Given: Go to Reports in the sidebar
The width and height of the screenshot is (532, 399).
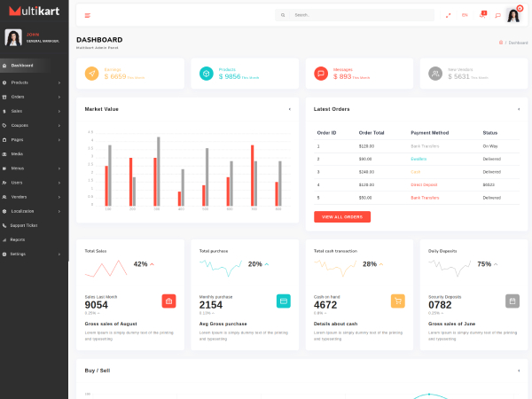Looking at the screenshot, I should 18,239.
